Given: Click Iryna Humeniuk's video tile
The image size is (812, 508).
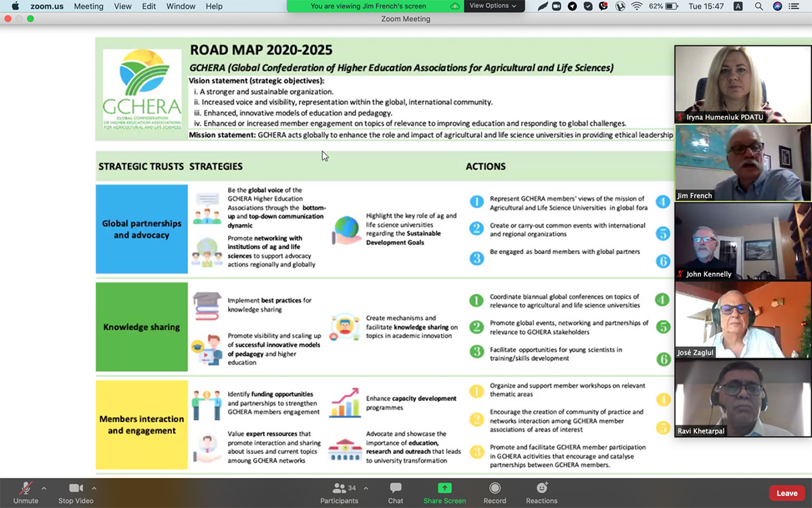Looking at the screenshot, I should (x=742, y=83).
